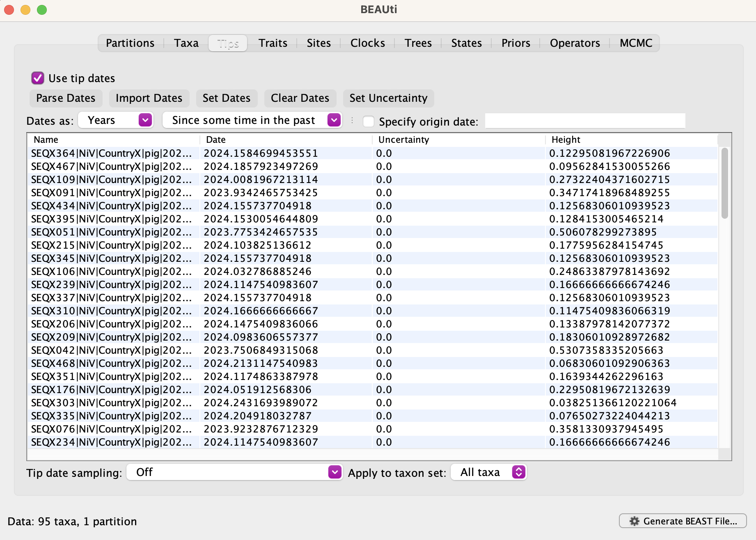Screen dimensions: 756x540
Task: Click Generate BEAST File button
Action: pos(683,521)
